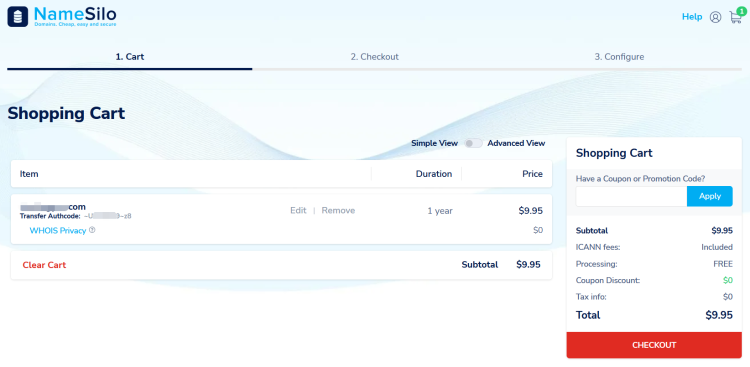Image resolution: width=750 pixels, height=367 pixels.
Task: Remove the domain from the cart
Action: point(338,211)
